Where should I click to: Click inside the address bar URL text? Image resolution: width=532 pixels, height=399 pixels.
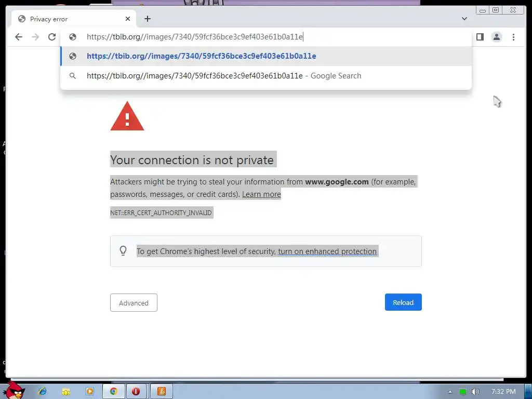tap(194, 37)
